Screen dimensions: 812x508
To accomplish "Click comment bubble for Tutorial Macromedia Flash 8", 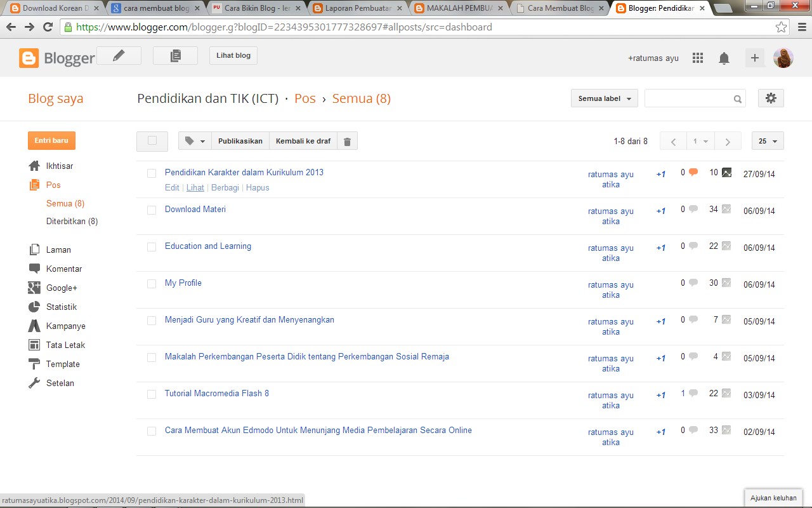I will pyautogui.click(x=693, y=393).
